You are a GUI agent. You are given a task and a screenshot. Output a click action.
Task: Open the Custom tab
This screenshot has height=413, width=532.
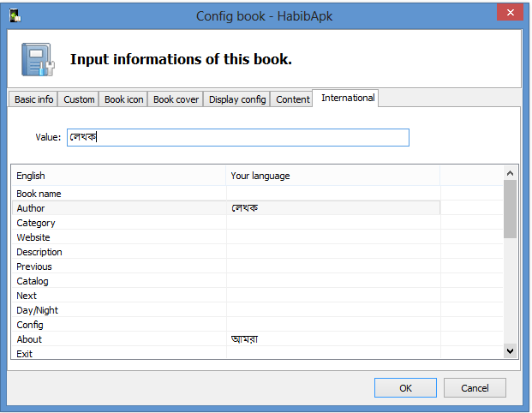click(79, 99)
